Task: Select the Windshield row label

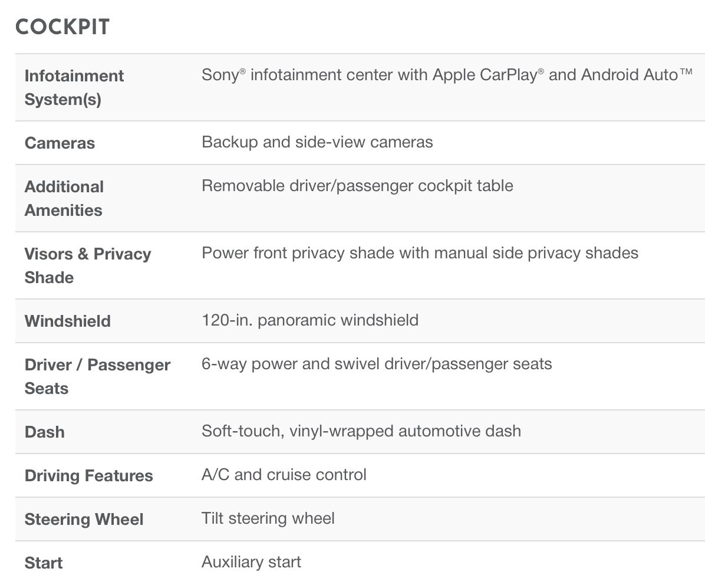Action: tap(68, 321)
